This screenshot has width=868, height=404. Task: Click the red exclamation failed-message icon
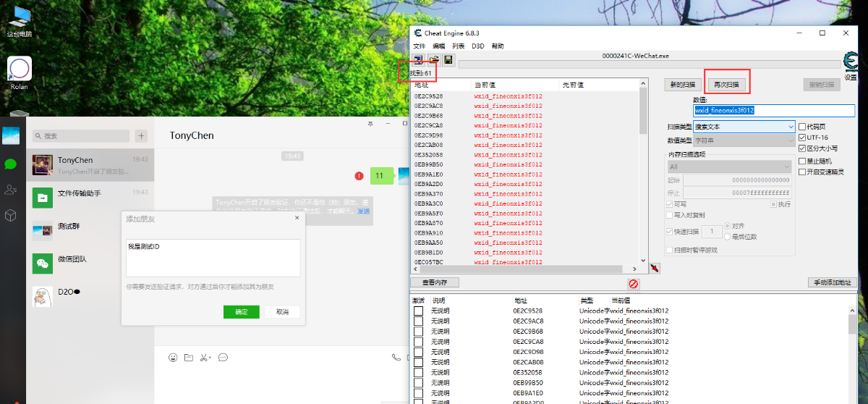pyautogui.click(x=359, y=176)
